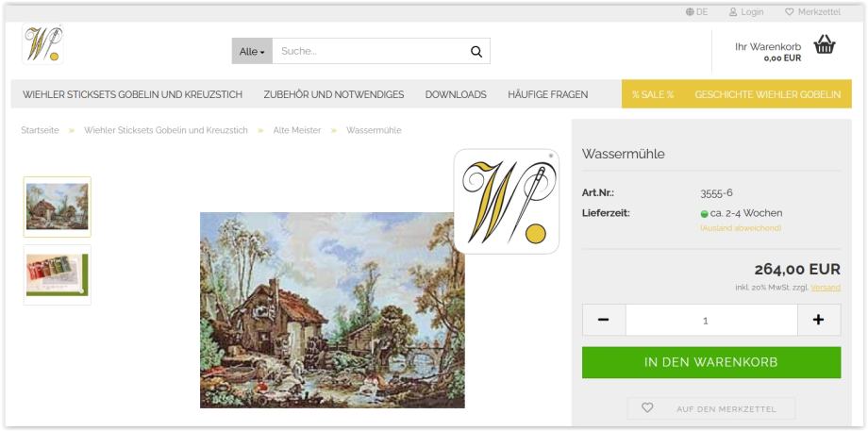Select the yarn kit thumbnail image
The height and width of the screenshot is (431, 868).
pos(57,275)
